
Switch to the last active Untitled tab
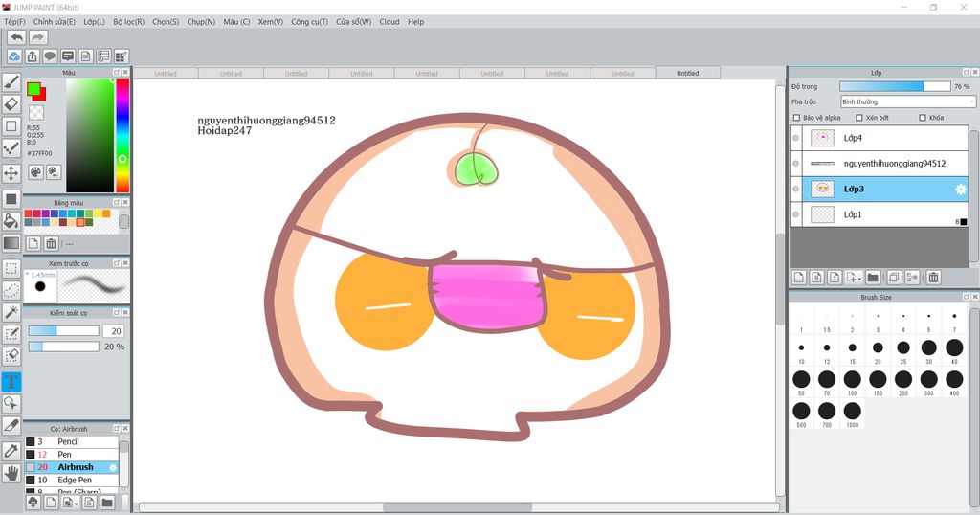click(x=687, y=73)
